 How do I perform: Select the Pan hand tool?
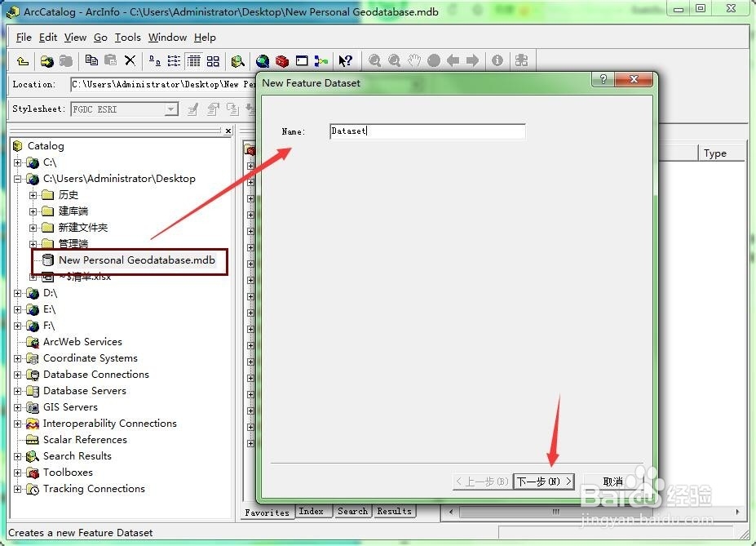pos(414,60)
